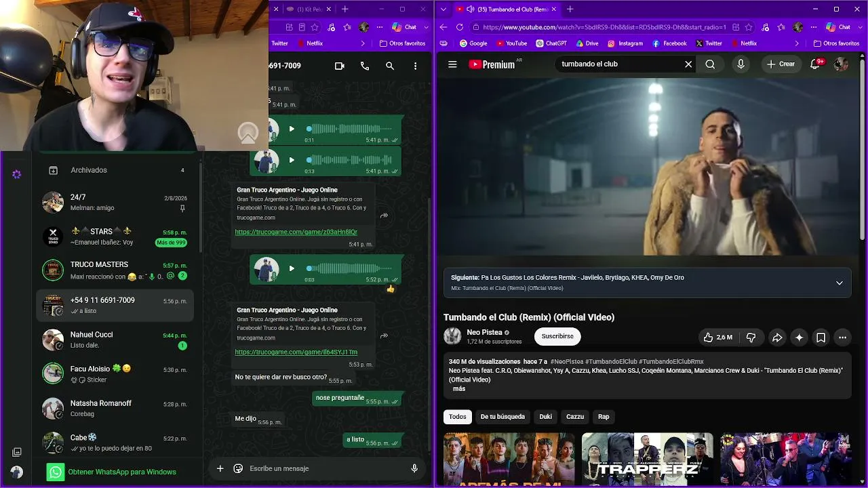Image resolution: width=868 pixels, height=488 pixels.
Task: Open search inside the WhatsApp conversation
Action: [x=390, y=66]
